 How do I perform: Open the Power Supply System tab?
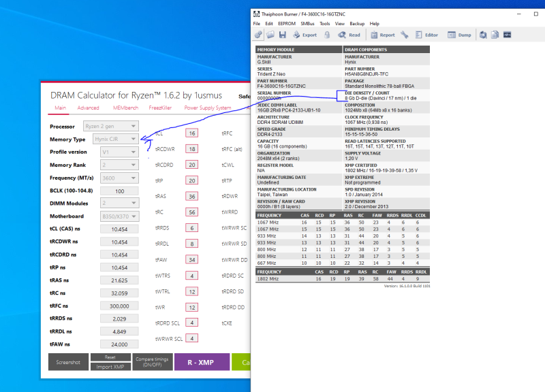pyautogui.click(x=208, y=108)
